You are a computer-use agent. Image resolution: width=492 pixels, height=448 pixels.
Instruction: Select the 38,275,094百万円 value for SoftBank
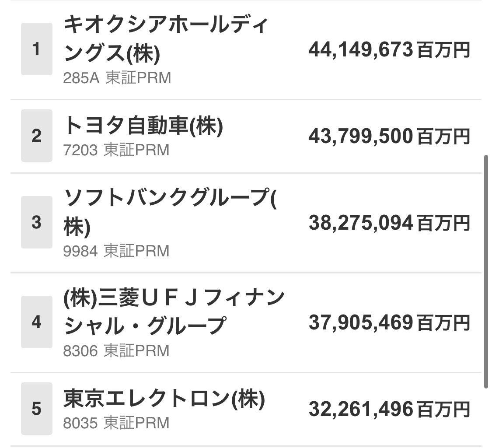[x=389, y=223]
